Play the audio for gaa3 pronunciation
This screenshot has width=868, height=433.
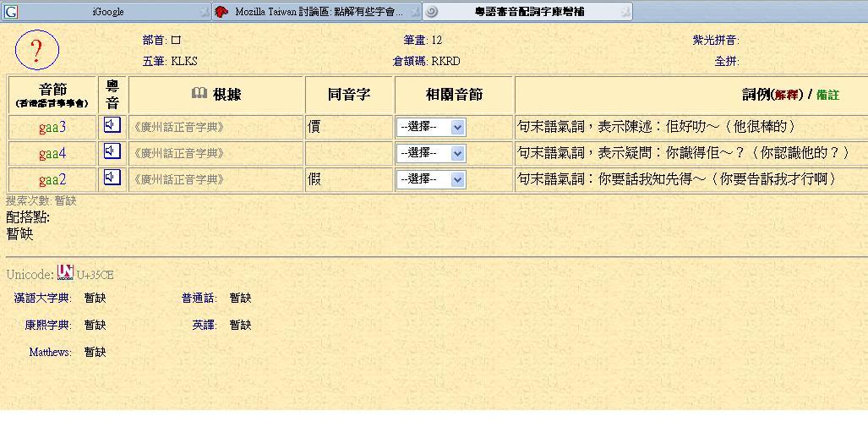click(112, 126)
